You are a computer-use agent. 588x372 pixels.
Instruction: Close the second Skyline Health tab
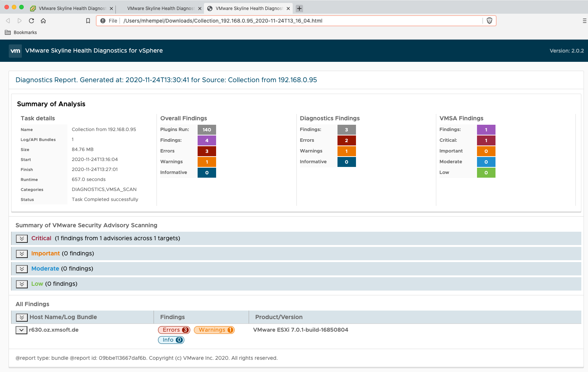click(x=200, y=9)
